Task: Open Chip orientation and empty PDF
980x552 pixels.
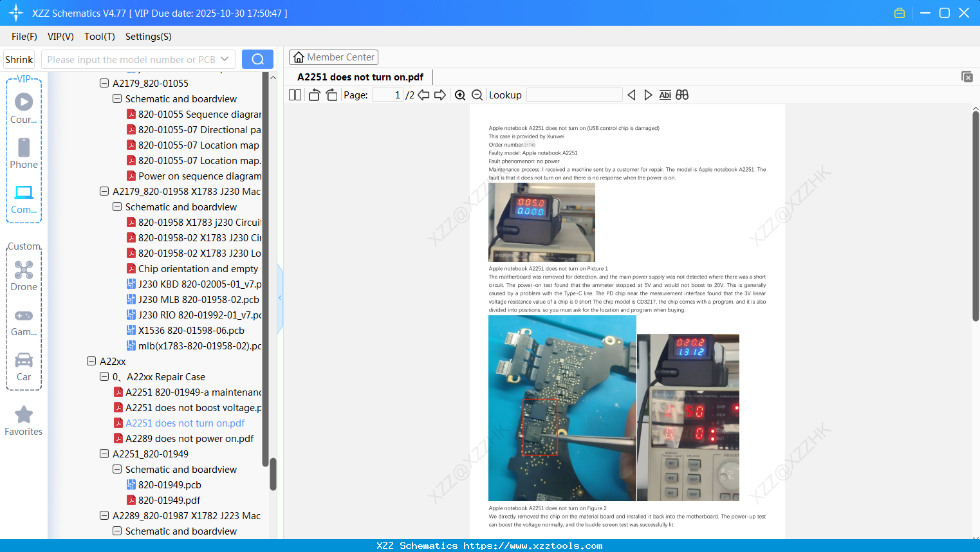Action: pyautogui.click(x=192, y=268)
